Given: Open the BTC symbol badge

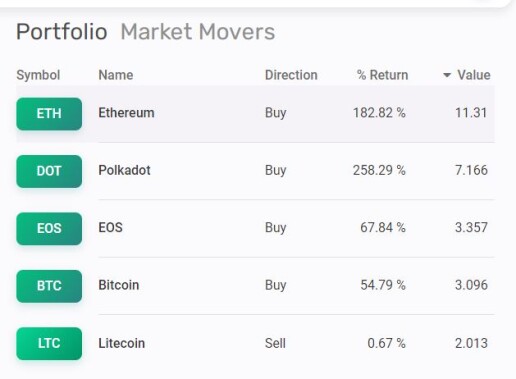Looking at the screenshot, I should (x=49, y=286).
